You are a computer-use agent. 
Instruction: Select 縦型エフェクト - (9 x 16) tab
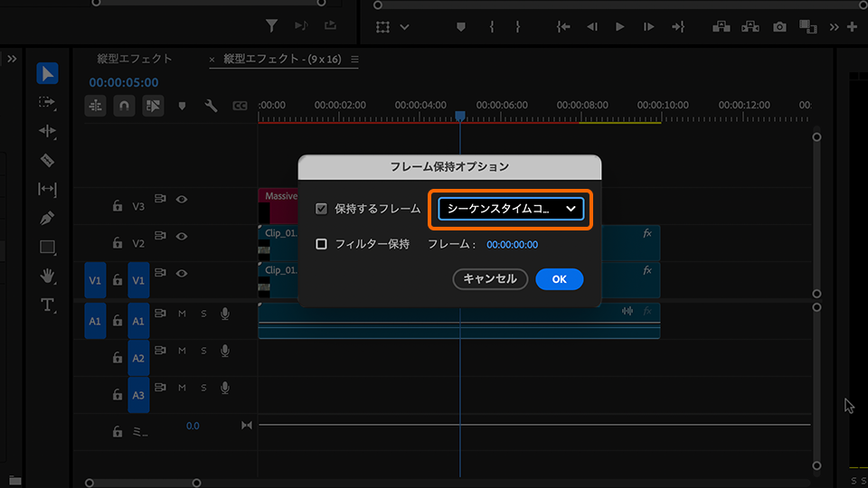pos(282,59)
